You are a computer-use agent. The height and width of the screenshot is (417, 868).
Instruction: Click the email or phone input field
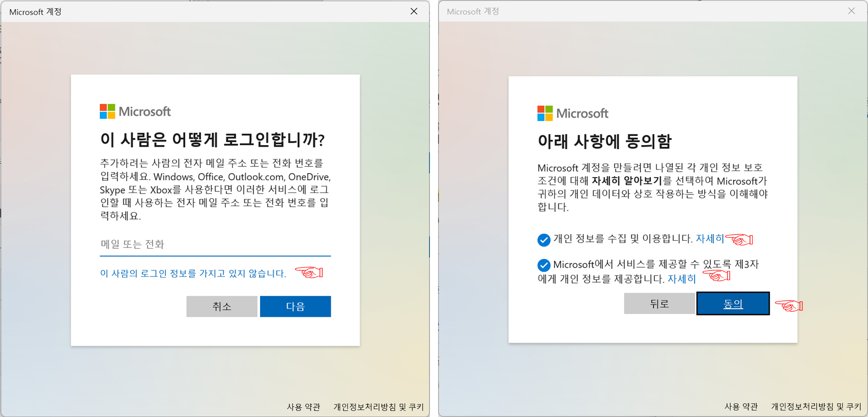tap(215, 244)
